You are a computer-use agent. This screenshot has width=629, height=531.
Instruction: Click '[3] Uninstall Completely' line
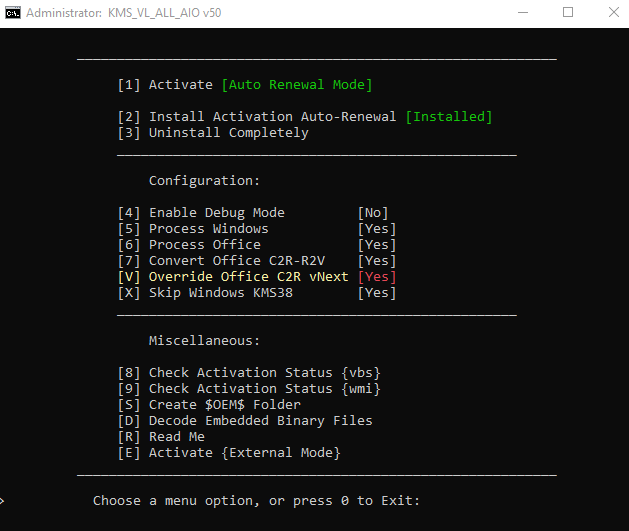click(213, 133)
